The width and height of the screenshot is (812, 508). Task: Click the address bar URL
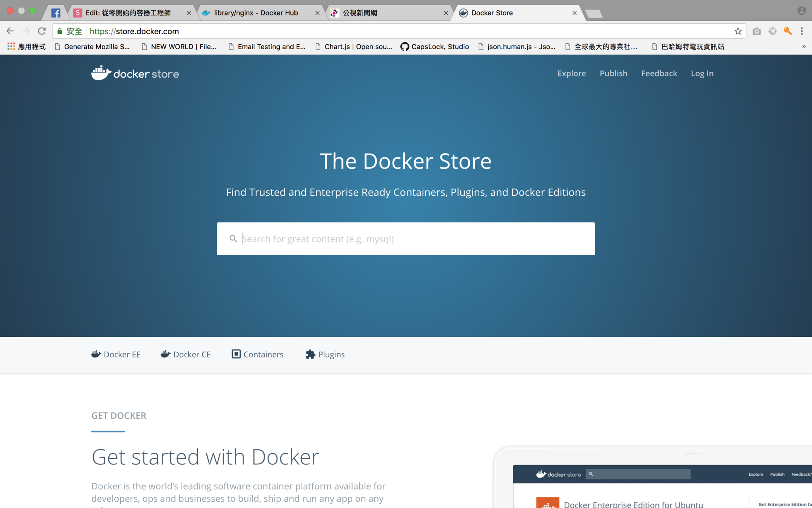click(x=134, y=31)
